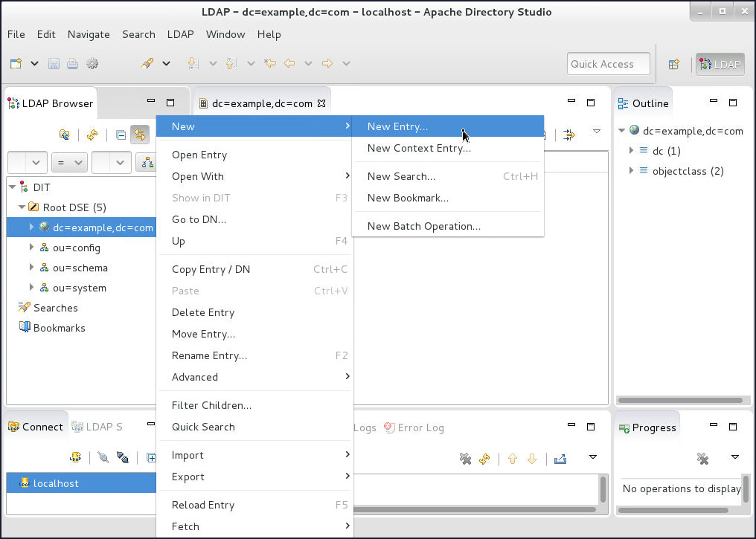Choose Go to DN...
The height and width of the screenshot is (539, 756).
[x=255, y=219]
